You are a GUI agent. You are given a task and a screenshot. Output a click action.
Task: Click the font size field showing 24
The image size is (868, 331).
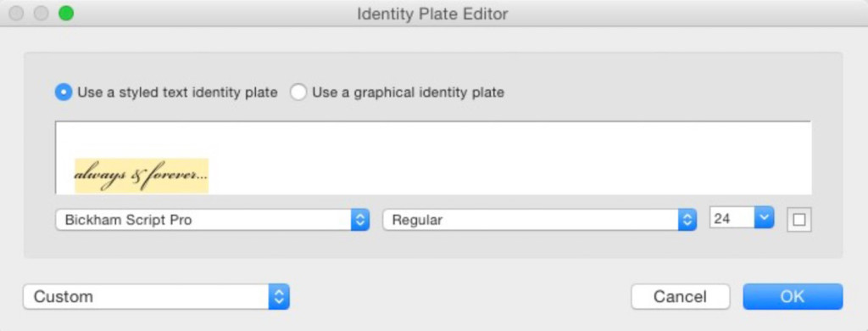(732, 218)
